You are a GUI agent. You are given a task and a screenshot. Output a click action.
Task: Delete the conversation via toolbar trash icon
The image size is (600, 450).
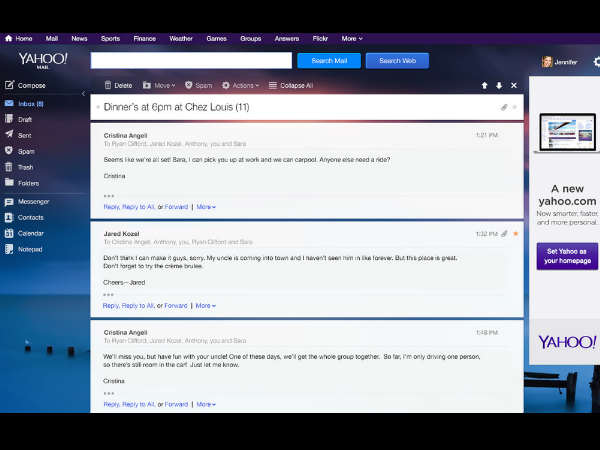(108, 85)
